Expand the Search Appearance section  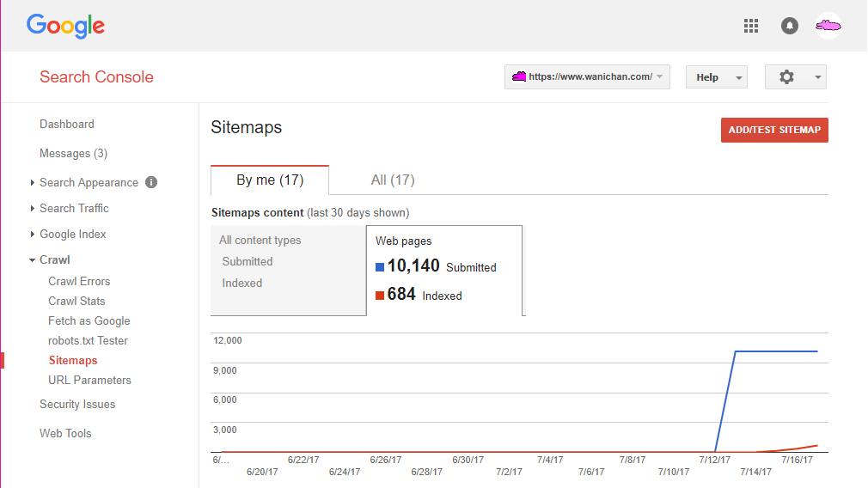pos(32,182)
